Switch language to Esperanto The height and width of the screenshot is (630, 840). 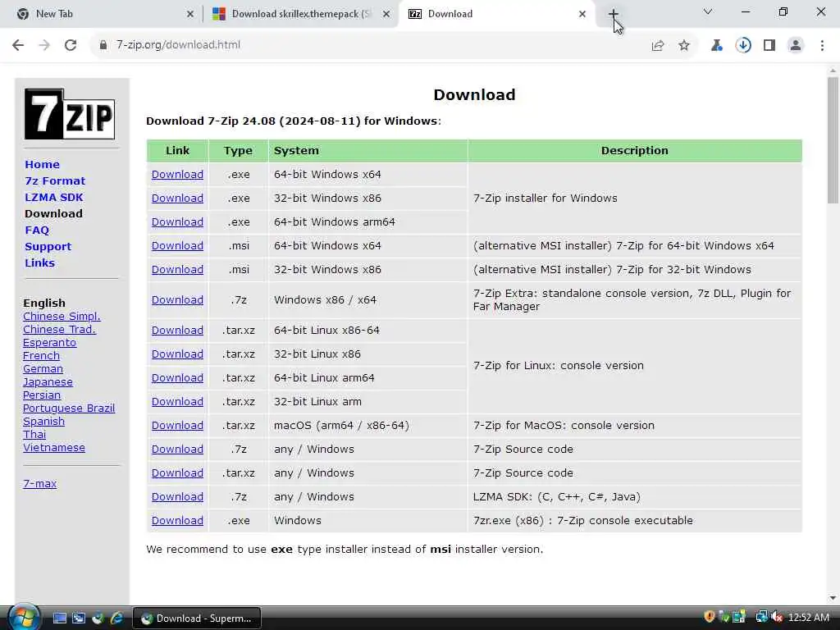click(x=50, y=343)
